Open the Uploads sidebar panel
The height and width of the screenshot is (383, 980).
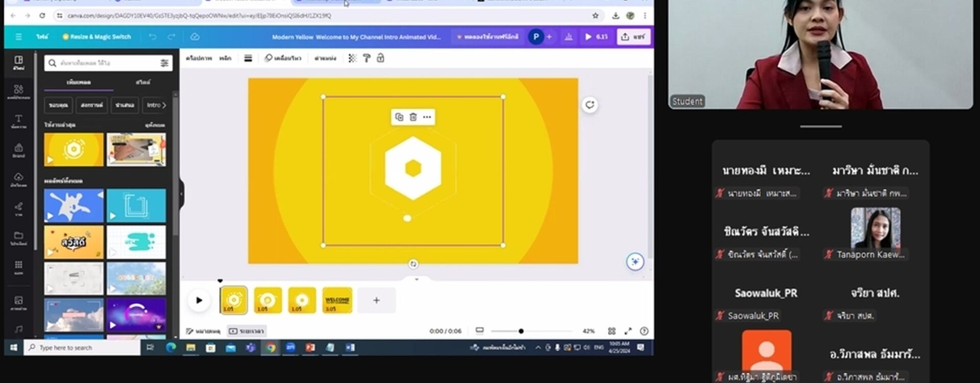[x=18, y=180]
